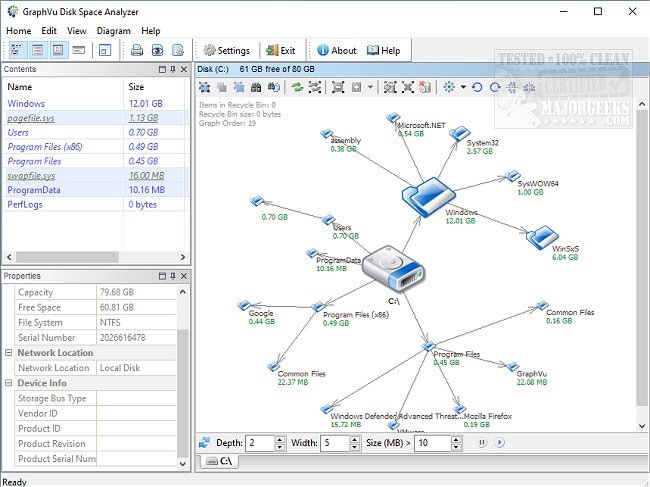Close the Properties panel
The height and width of the screenshot is (487, 650).
click(184, 276)
